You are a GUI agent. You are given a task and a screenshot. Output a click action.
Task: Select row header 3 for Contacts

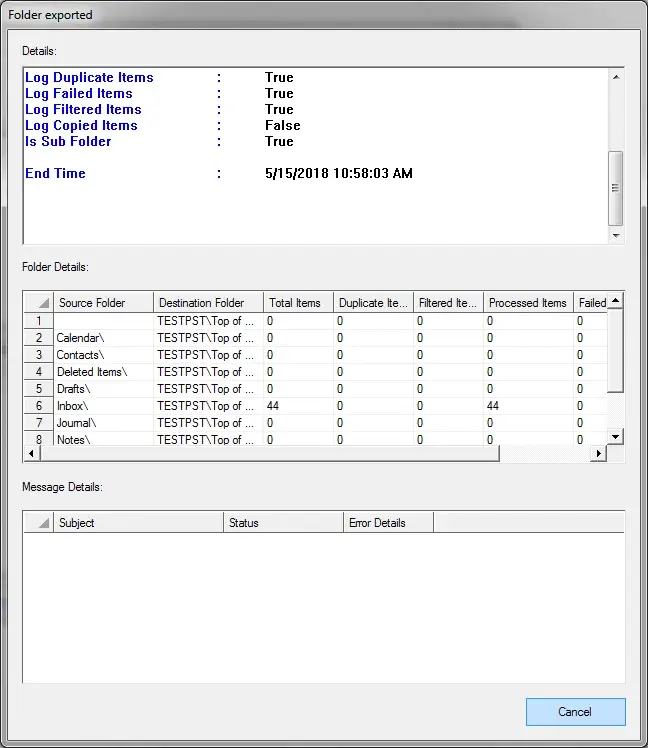click(39, 355)
